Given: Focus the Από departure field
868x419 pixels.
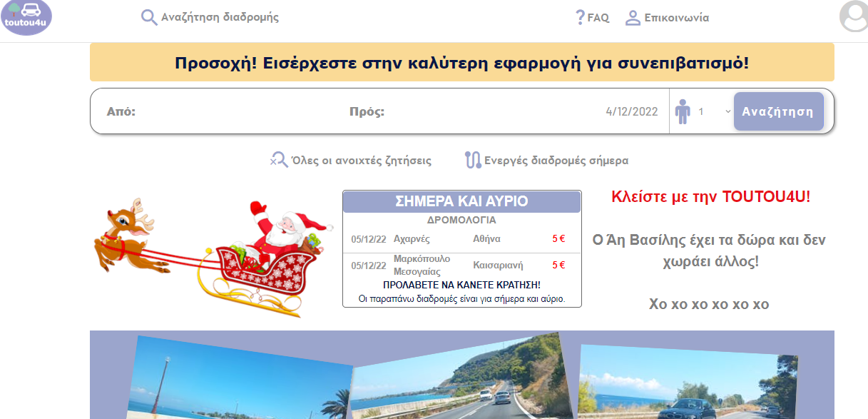Looking at the screenshot, I should point(221,111).
